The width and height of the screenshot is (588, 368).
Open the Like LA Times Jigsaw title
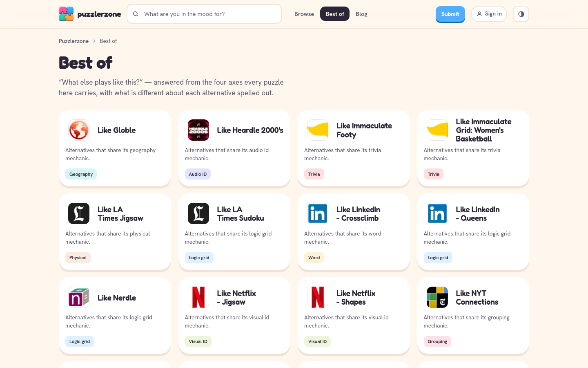point(120,213)
